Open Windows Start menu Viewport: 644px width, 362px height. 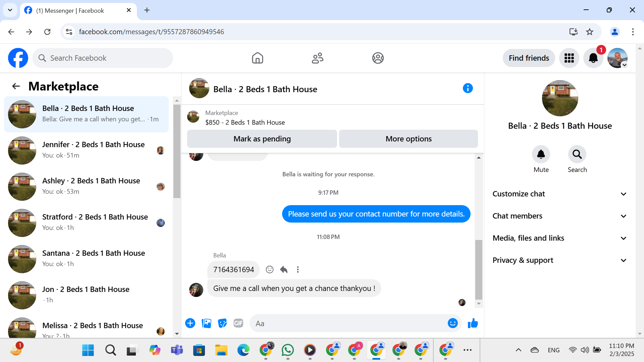click(88, 350)
